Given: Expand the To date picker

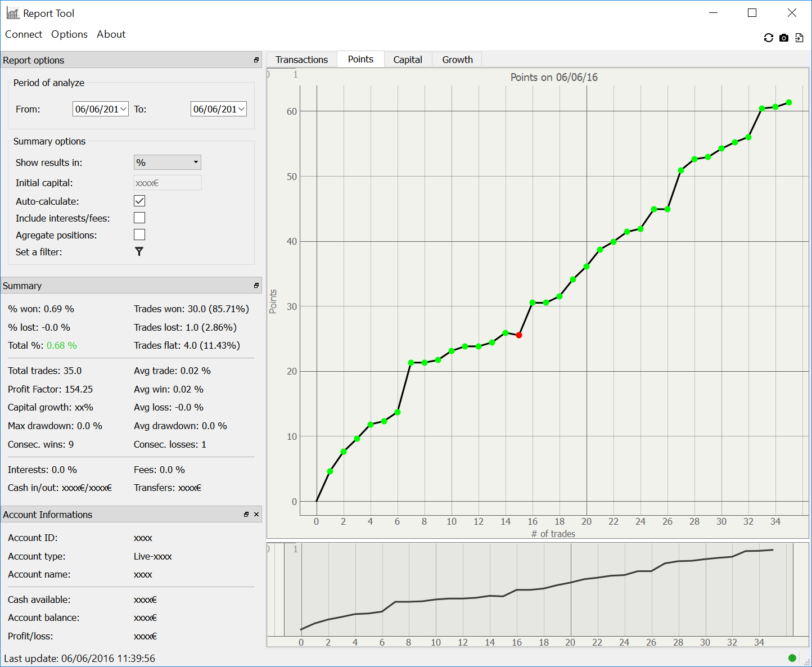Looking at the screenshot, I should [x=241, y=109].
